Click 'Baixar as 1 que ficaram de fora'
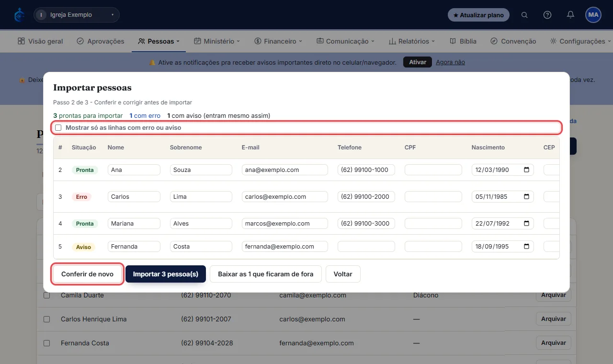 click(x=266, y=274)
